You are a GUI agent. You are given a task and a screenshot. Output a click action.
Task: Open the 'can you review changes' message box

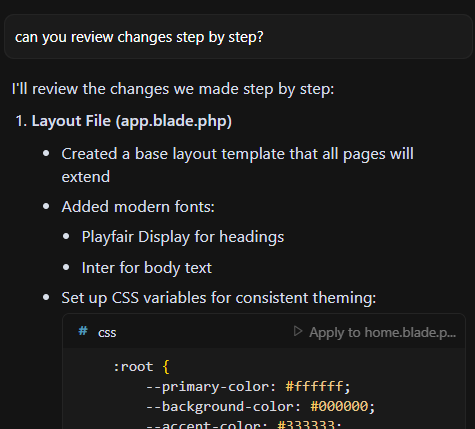tap(238, 37)
